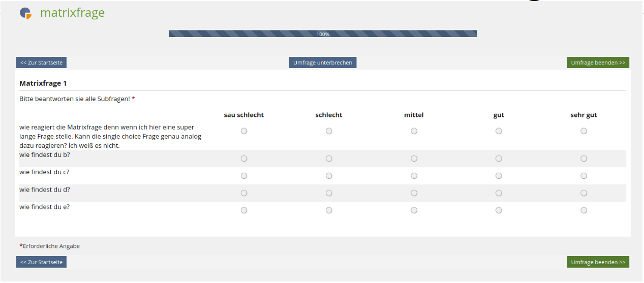Select 'sau schlecht' for the long question

click(x=244, y=131)
